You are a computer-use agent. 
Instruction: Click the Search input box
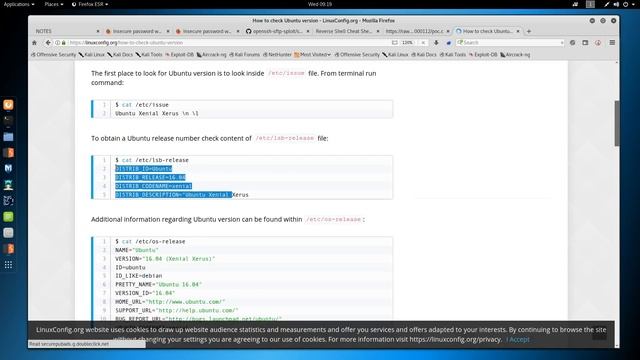coord(510,42)
